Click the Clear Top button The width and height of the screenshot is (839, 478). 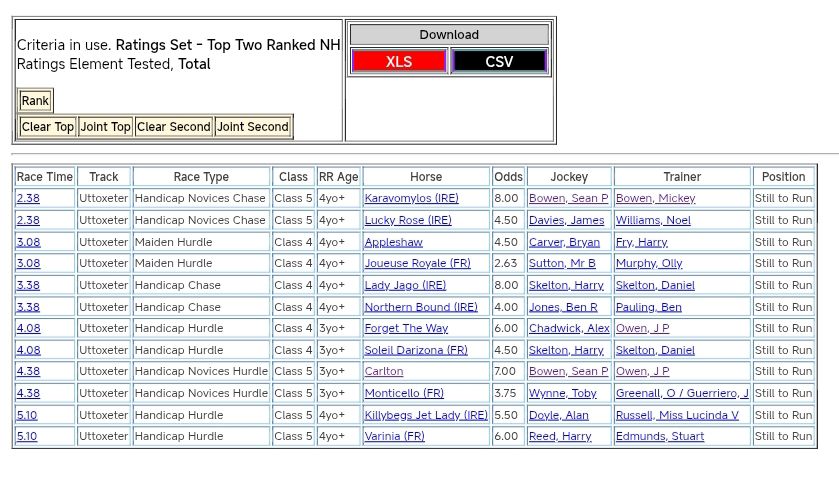(48, 127)
